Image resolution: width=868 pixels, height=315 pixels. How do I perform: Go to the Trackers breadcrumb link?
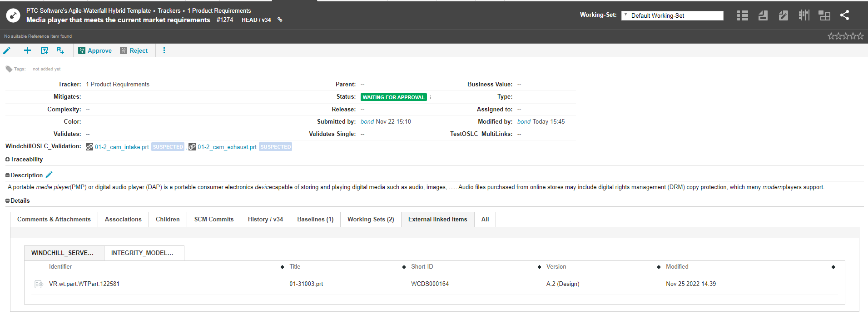click(169, 10)
